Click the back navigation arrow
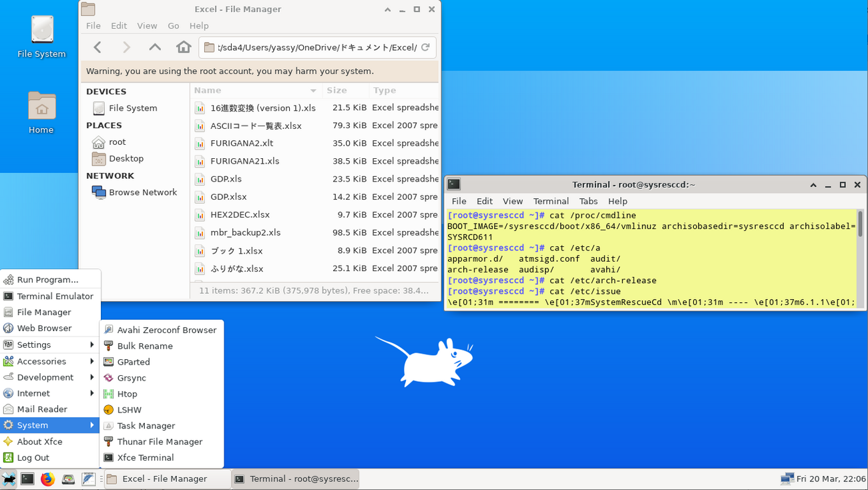Screen dimensions: 868x490 point(97,47)
